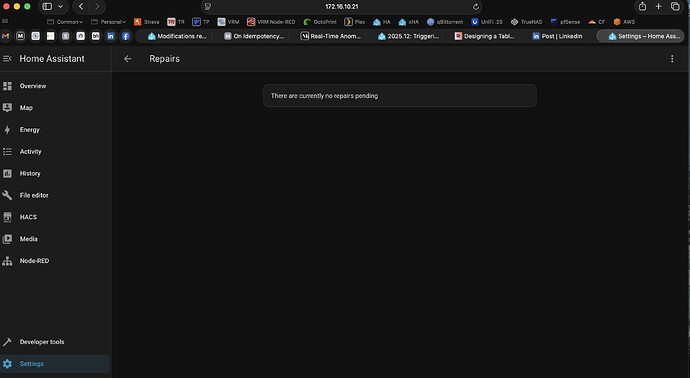
Task: Switch to the Designing a Tabl... tab
Action: point(485,36)
